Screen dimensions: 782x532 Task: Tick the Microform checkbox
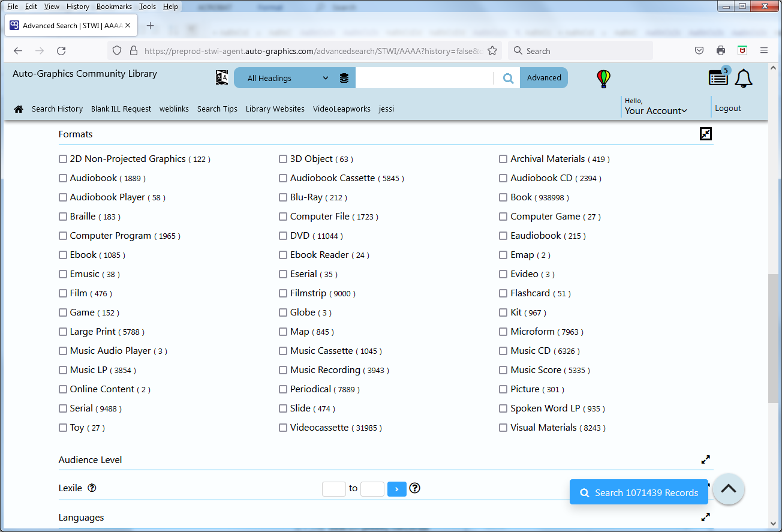[x=503, y=332]
